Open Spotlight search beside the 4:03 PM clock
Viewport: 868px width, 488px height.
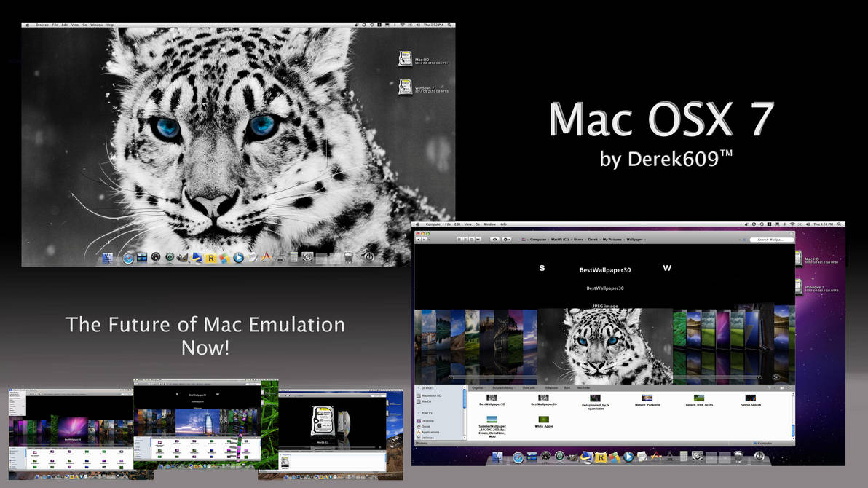[839, 224]
